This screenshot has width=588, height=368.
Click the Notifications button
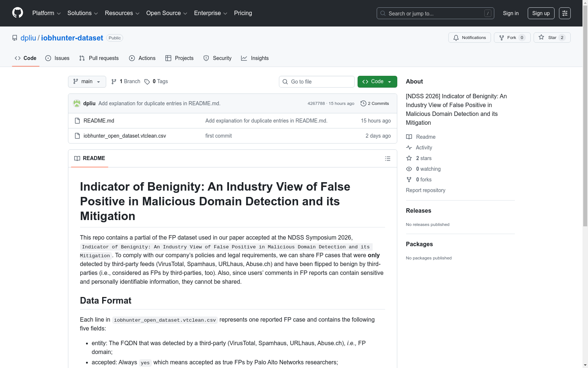click(x=470, y=38)
